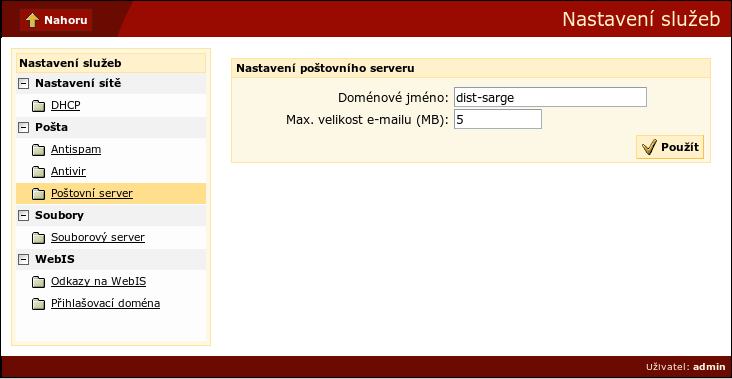This screenshot has width=732, height=379.
Task: Open the Odkazy na WebIS link
Action: coord(99,281)
